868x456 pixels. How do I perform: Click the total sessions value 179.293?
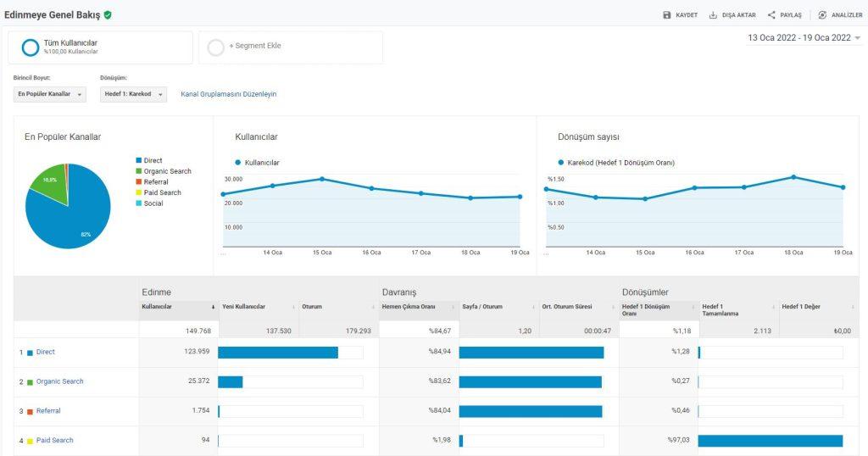(359, 331)
